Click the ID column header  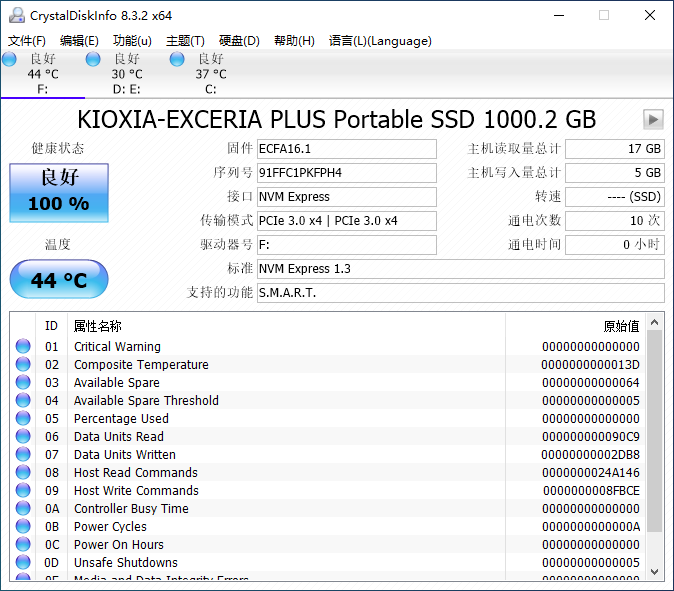click(x=51, y=326)
